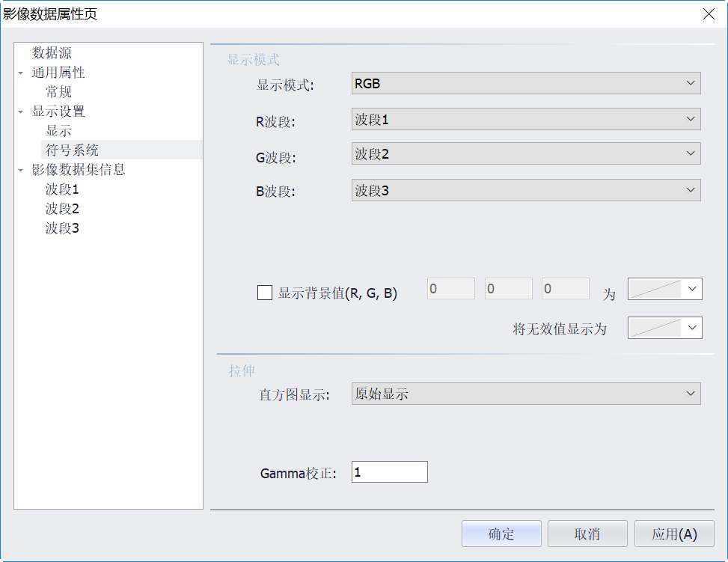Image resolution: width=728 pixels, height=562 pixels.
Task: Collapse the 通用属性 tree node
Action: (x=21, y=73)
